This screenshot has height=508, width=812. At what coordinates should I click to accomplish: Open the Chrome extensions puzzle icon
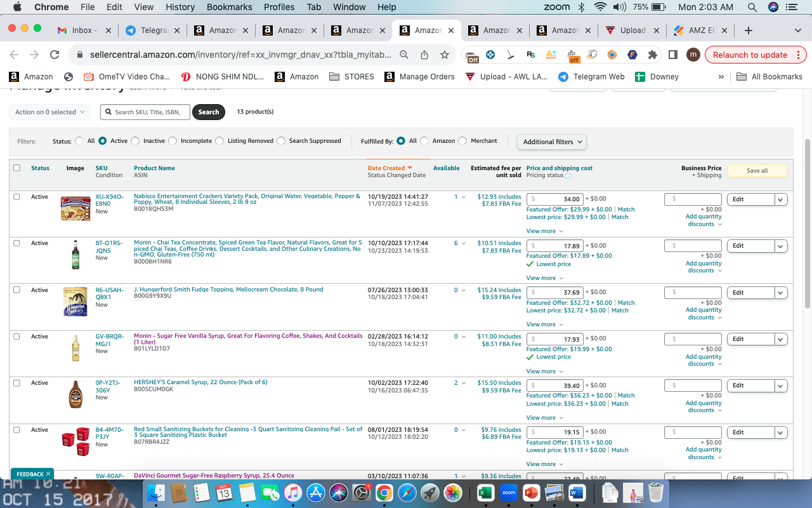(x=652, y=55)
